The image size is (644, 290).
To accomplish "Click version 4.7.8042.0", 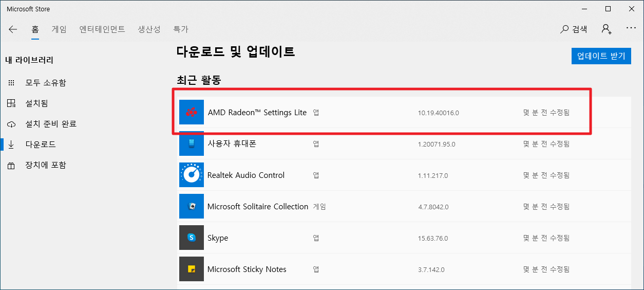I will (x=433, y=207).
